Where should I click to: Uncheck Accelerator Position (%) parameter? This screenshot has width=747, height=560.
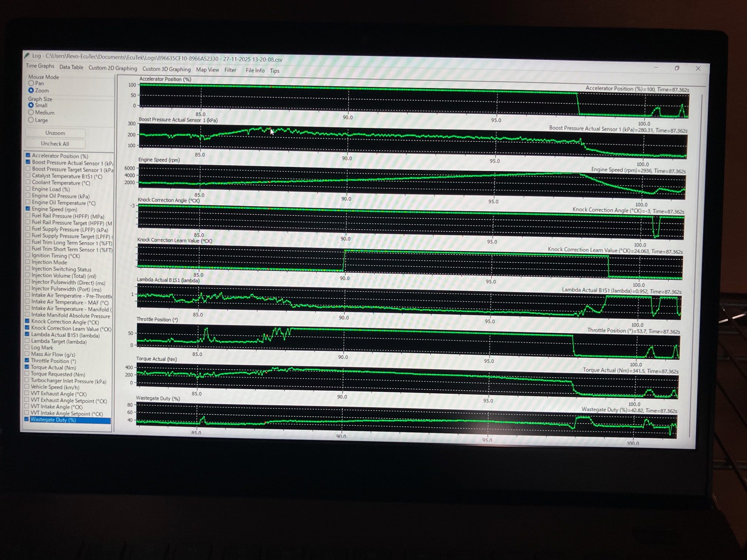click(x=28, y=156)
